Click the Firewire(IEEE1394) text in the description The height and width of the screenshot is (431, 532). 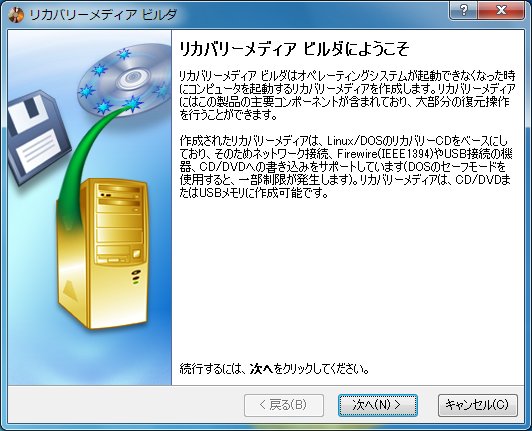pos(385,154)
